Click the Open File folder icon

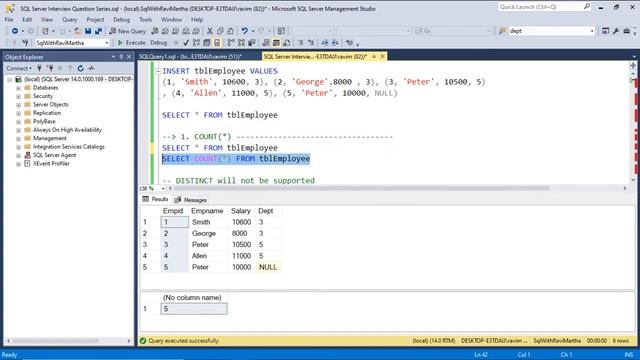(x=78, y=31)
